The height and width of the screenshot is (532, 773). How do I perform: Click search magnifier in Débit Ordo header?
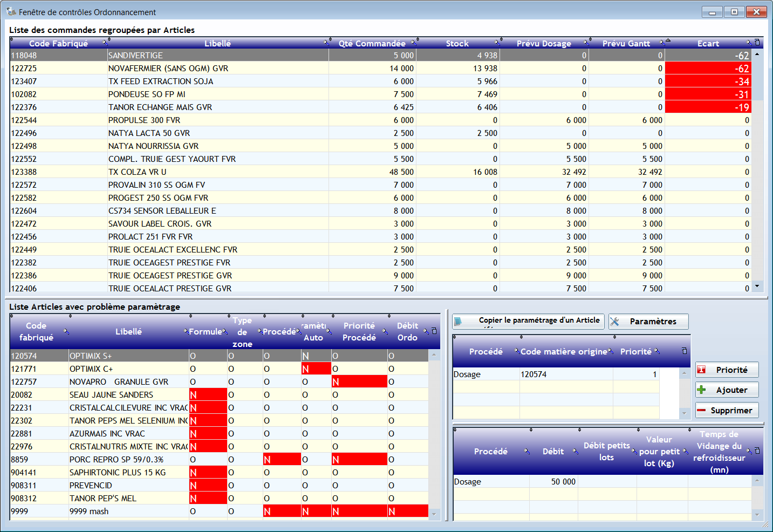426,331
